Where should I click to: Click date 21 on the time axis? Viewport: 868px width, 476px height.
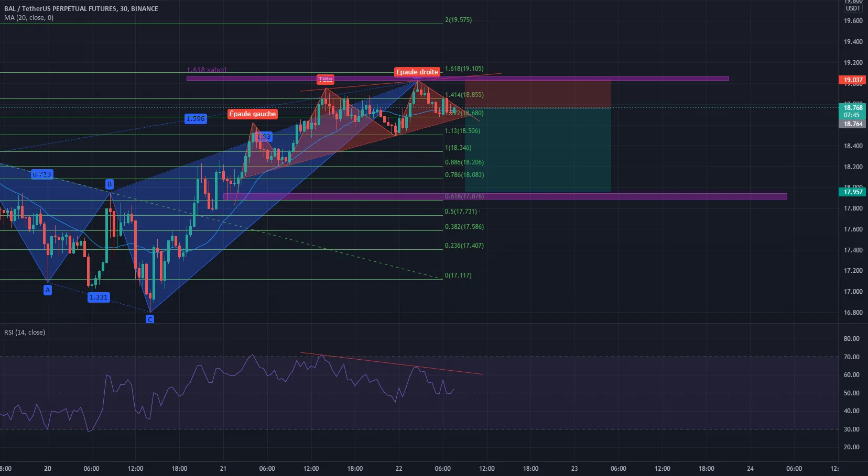223,469
